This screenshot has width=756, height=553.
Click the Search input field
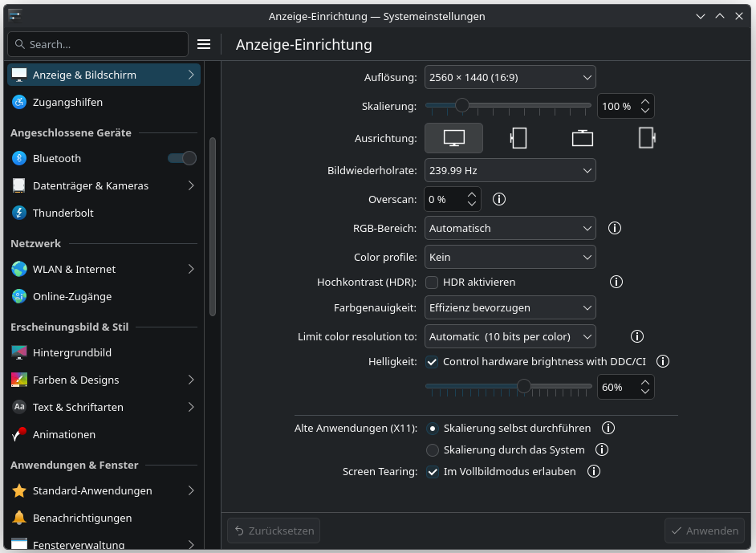point(104,44)
